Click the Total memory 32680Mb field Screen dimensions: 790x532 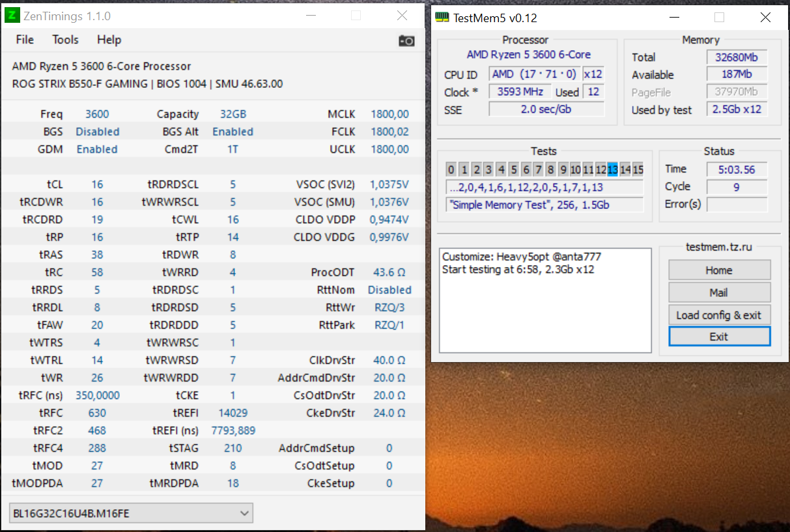pyautogui.click(x=737, y=57)
